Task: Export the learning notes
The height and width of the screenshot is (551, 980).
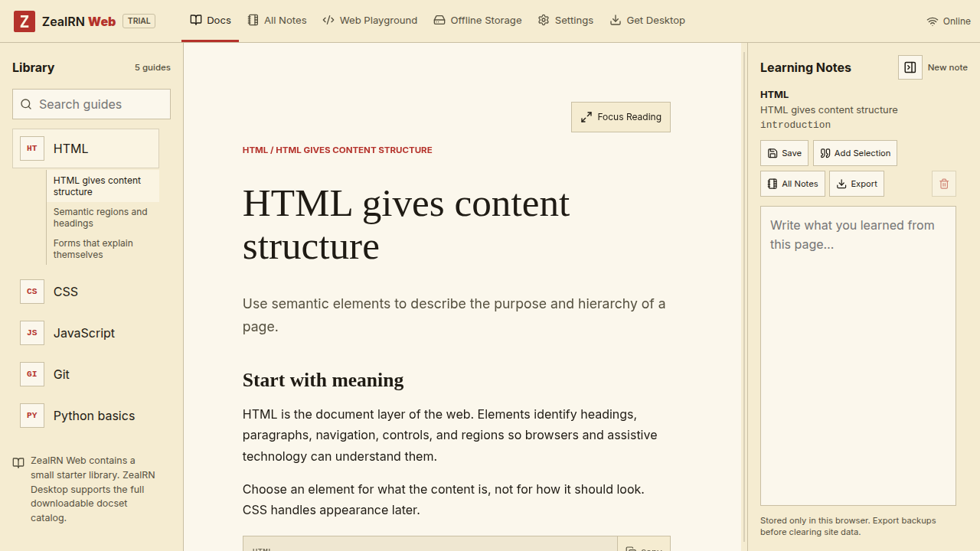Action: [x=857, y=184]
